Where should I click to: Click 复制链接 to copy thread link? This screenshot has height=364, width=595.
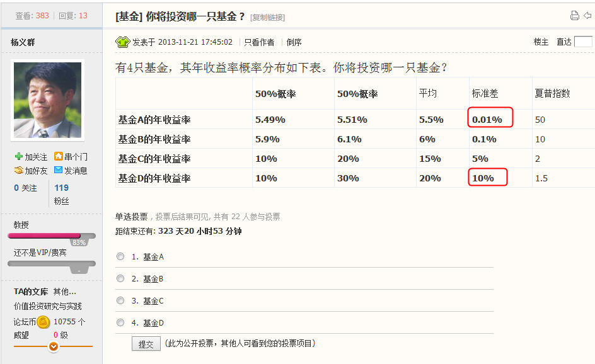click(x=268, y=18)
